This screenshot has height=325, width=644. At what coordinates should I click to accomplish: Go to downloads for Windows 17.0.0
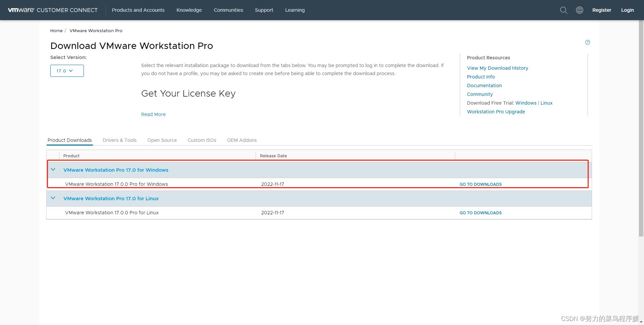tap(481, 184)
